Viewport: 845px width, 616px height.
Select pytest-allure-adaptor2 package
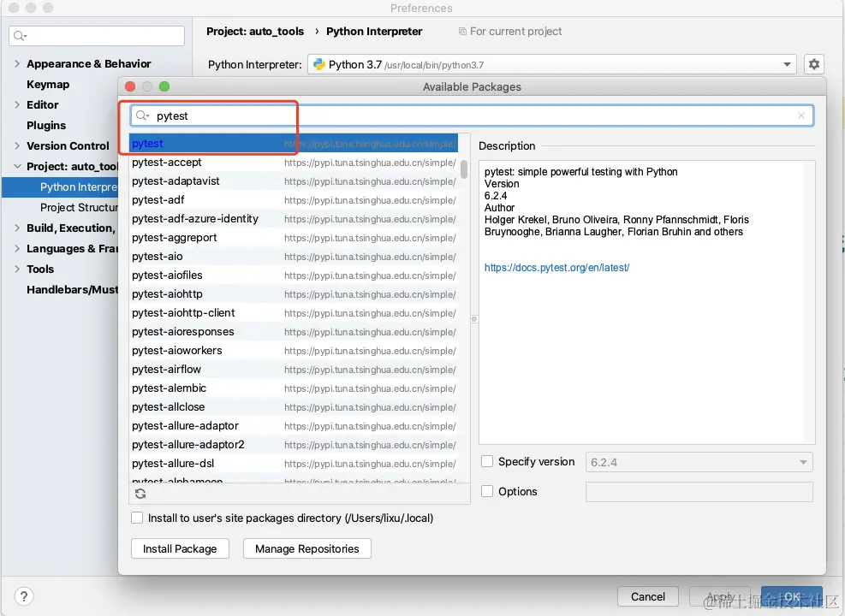point(294,445)
